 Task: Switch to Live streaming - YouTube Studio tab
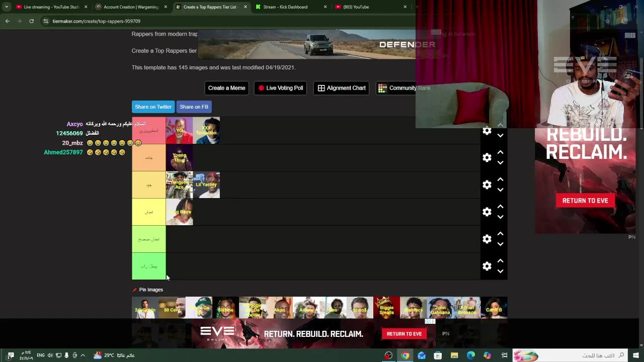(x=51, y=7)
